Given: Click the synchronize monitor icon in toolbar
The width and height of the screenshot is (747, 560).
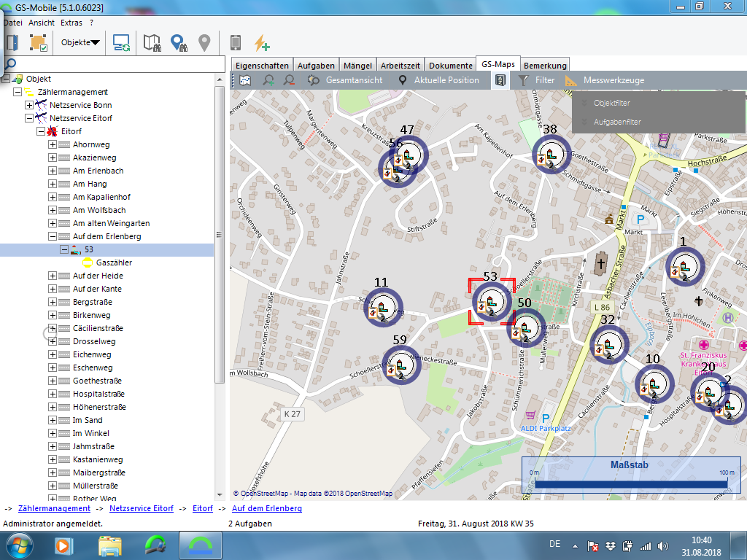Looking at the screenshot, I should coord(121,43).
